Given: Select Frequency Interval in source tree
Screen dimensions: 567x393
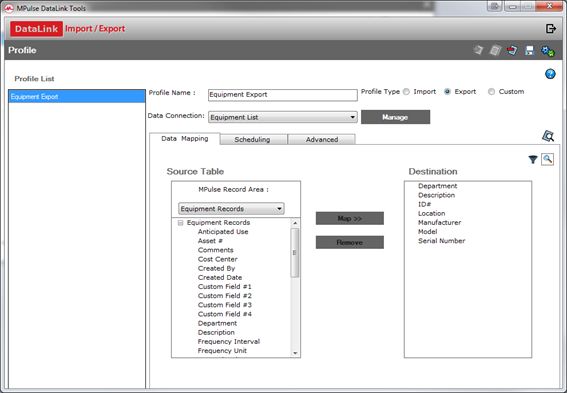Looking at the screenshot, I should tap(229, 341).
